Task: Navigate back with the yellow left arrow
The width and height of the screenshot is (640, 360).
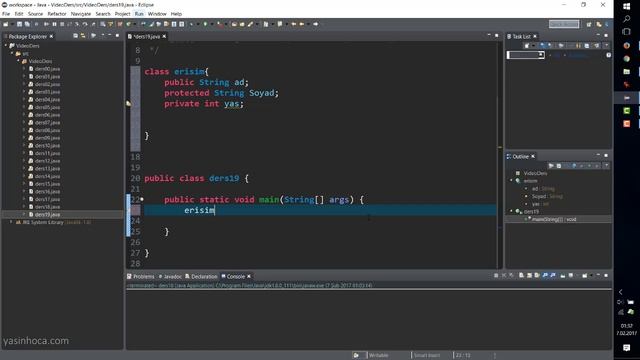Action: [302, 24]
